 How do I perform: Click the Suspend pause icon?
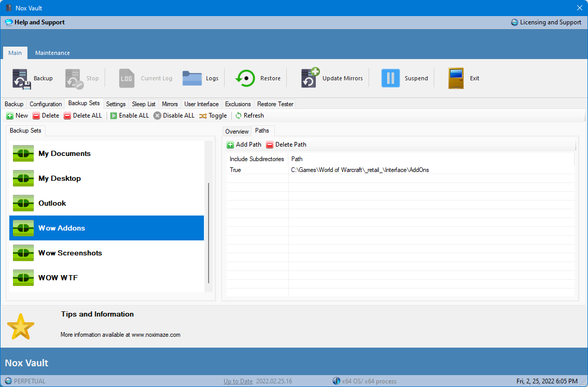(x=390, y=78)
